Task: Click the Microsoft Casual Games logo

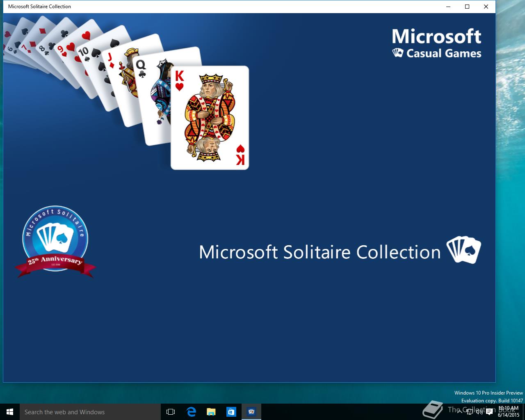Action: 436,43
